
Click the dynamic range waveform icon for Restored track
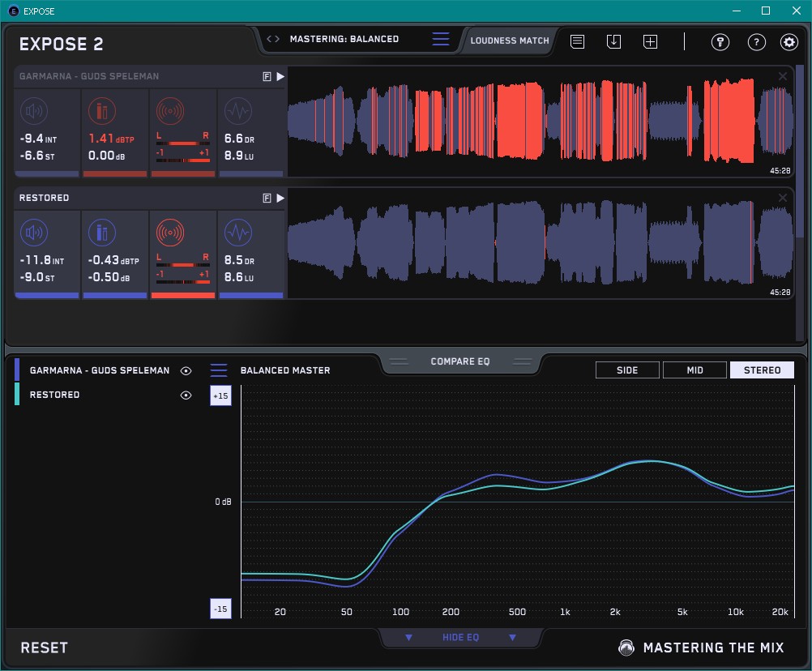click(x=237, y=233)
